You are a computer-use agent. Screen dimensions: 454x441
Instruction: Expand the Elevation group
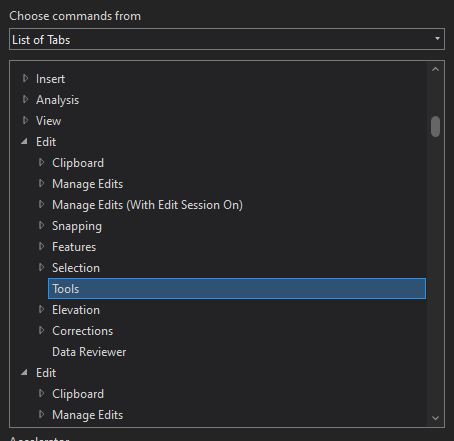41,310
